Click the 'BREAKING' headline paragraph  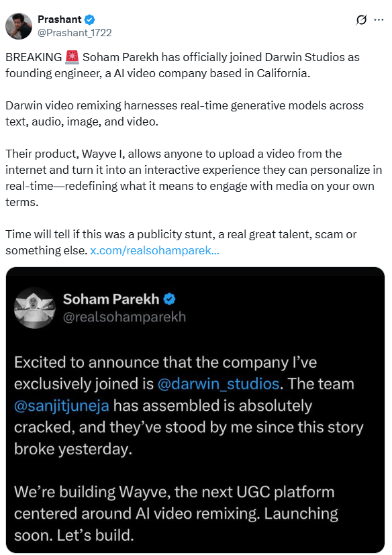[x=183, y=65]
